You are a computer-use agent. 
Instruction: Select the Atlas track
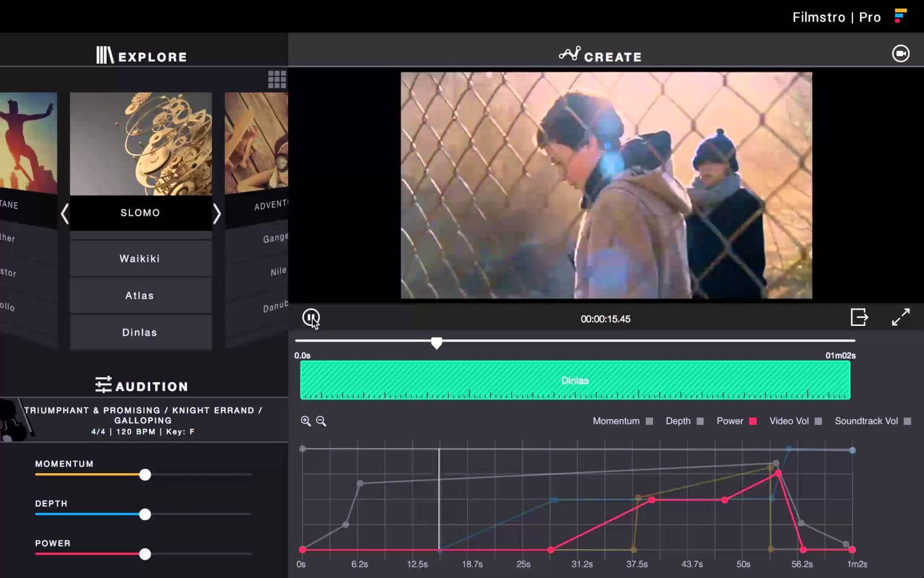click(x=141, y=295)
